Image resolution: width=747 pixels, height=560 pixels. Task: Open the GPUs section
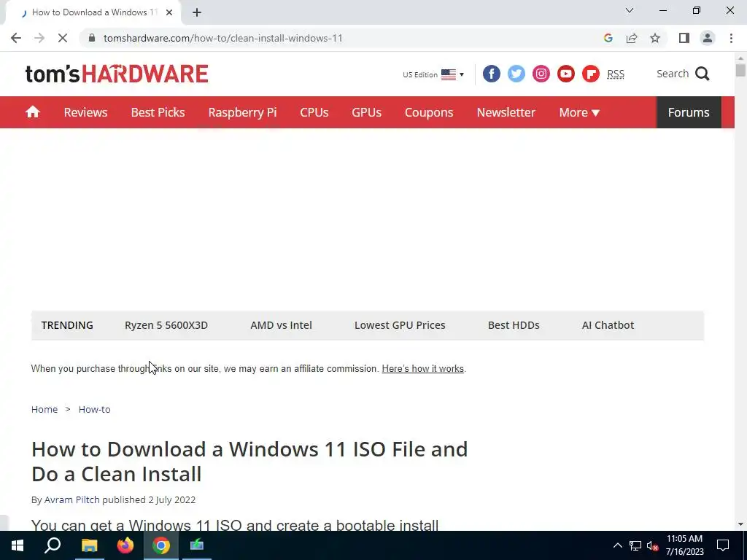coord(366,112)
